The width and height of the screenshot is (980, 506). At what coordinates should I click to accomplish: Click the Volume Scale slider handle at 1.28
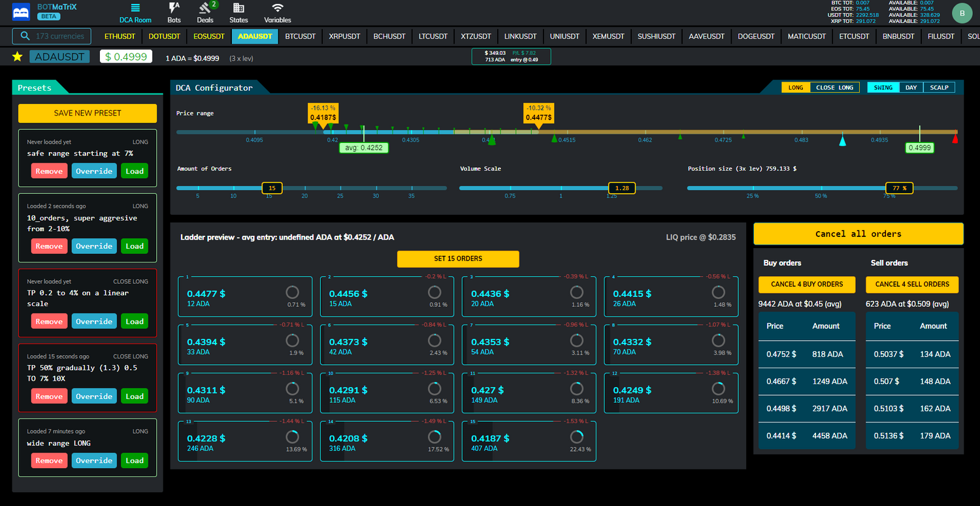[x=621, y=188]
